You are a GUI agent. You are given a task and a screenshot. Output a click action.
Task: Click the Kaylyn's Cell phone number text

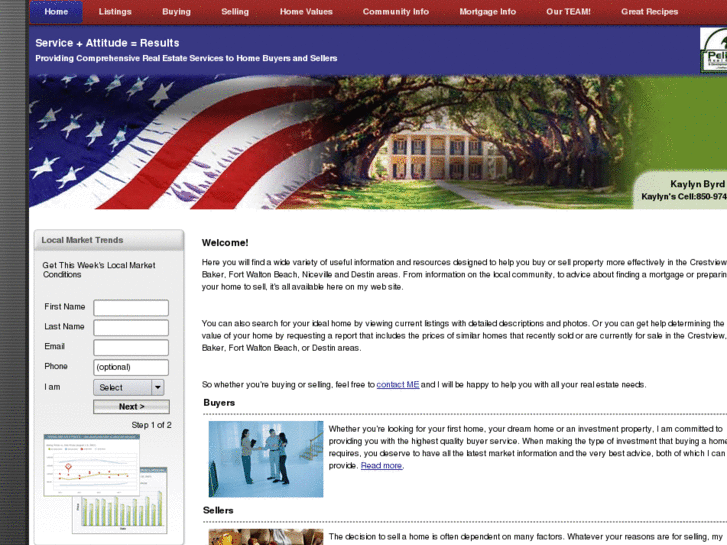(x=684, y=197)
